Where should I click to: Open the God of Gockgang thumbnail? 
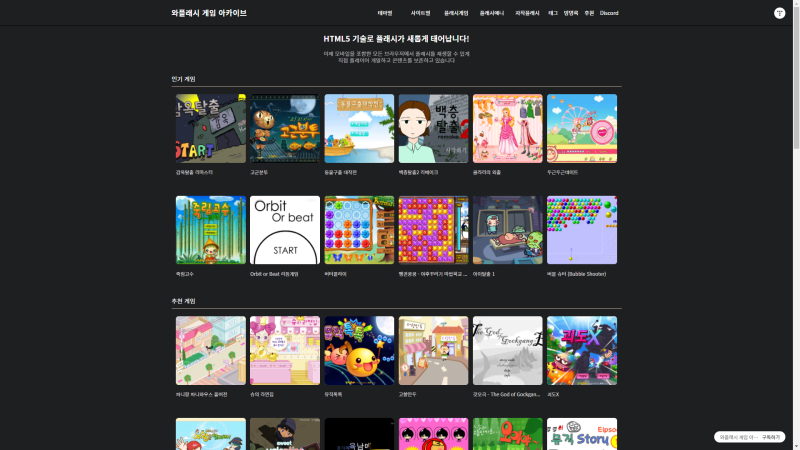508,351
